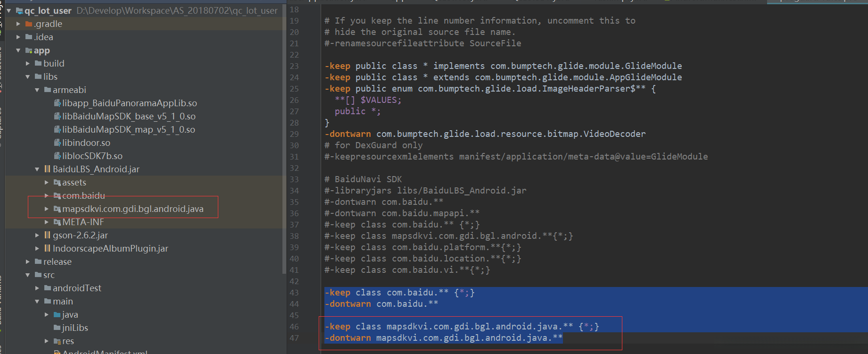Select the liblocSDK7b.so file name
Viewport: 868px width, 354px height.
click(x=92, y=156)
